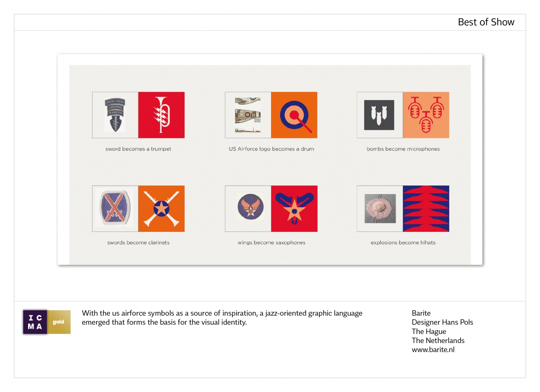The image size is (540, 392).
Task: Select the gold award badge
Action: [x=59, y=322]
